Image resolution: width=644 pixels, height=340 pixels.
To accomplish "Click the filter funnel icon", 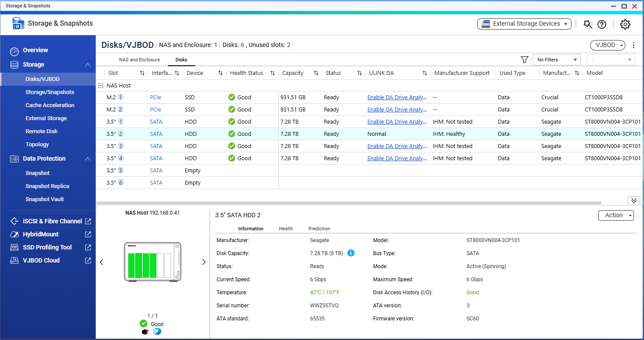I will pos(524,60).
